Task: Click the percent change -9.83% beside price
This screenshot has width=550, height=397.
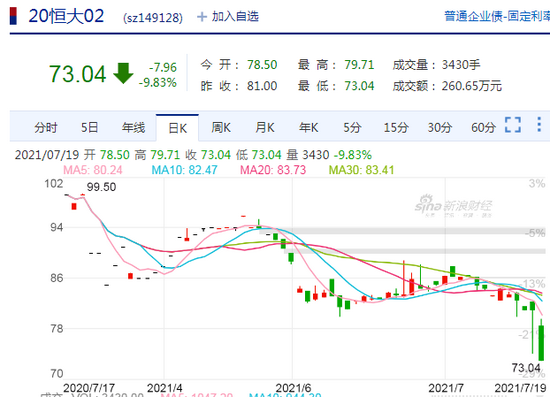Action: [x=157, y=83]
